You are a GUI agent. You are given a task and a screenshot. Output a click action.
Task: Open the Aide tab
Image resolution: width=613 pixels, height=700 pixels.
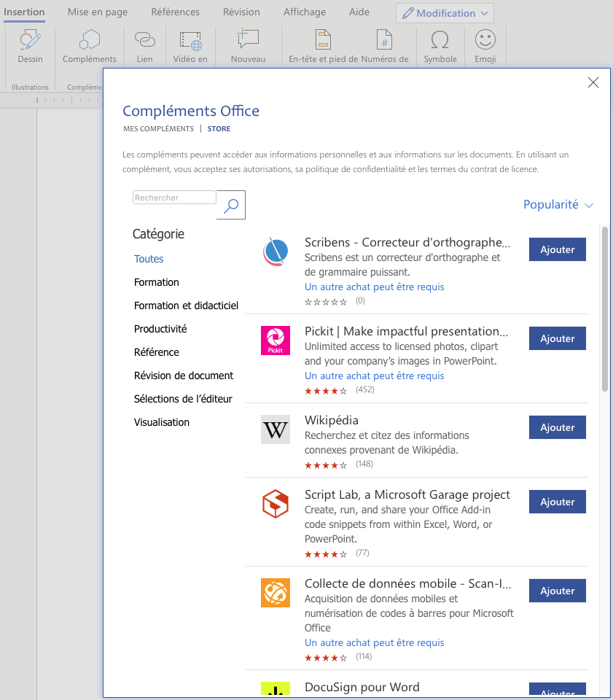tap(359, 12)
